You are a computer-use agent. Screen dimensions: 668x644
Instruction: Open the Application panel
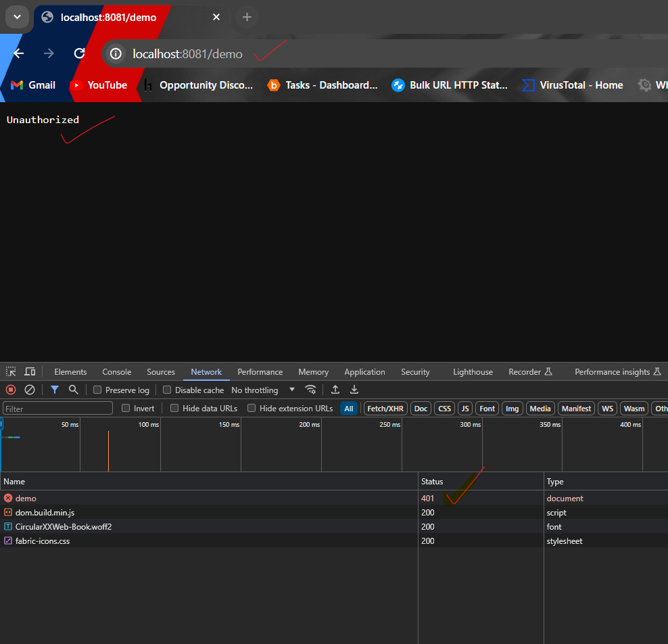[364, 372]
